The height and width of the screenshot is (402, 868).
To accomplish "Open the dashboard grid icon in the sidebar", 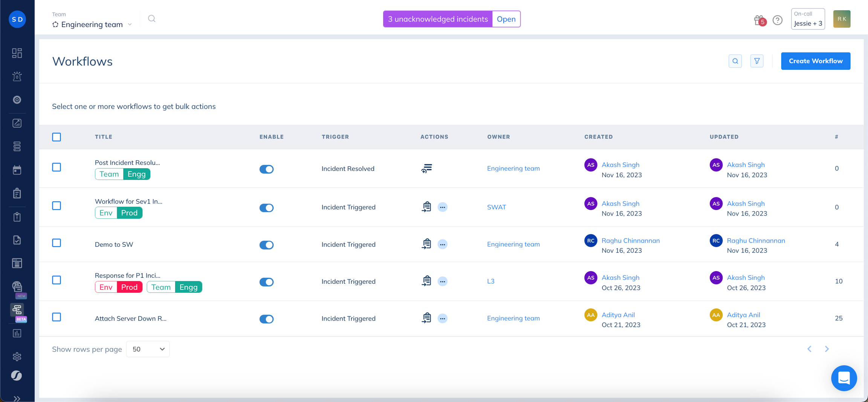I will coord(17,53).
